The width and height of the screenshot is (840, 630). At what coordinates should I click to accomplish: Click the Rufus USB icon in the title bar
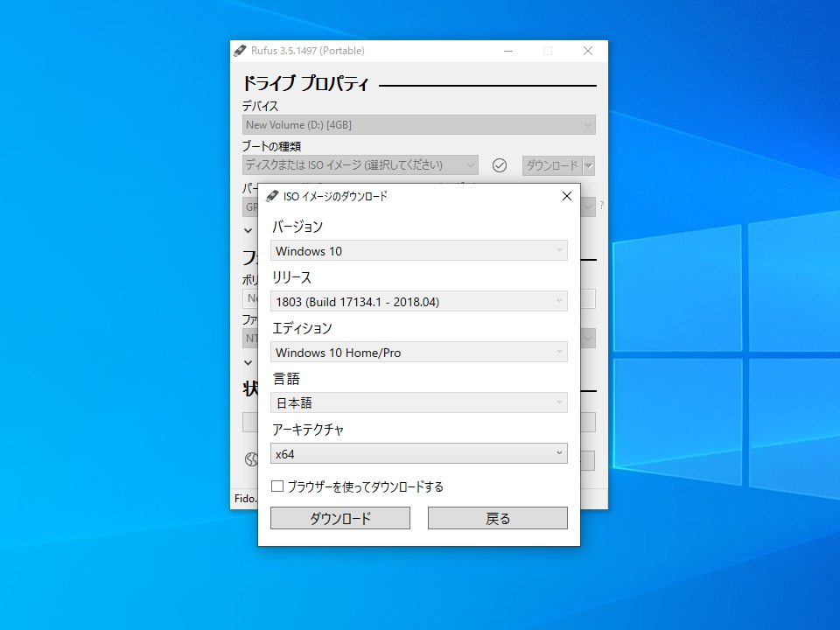(238, 51)
